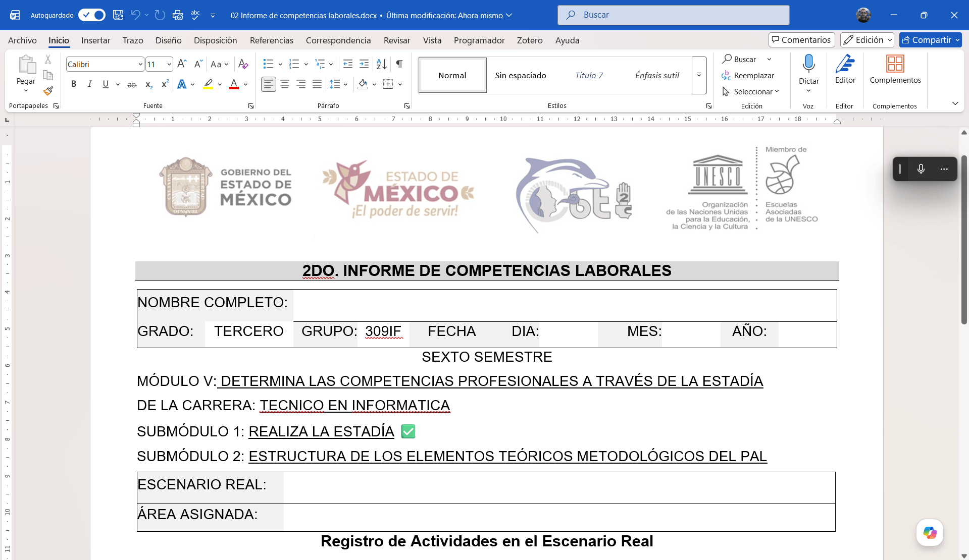Click the Copy icon in Portapapeles
Screen dimensions: 969x560
point(48,75)
